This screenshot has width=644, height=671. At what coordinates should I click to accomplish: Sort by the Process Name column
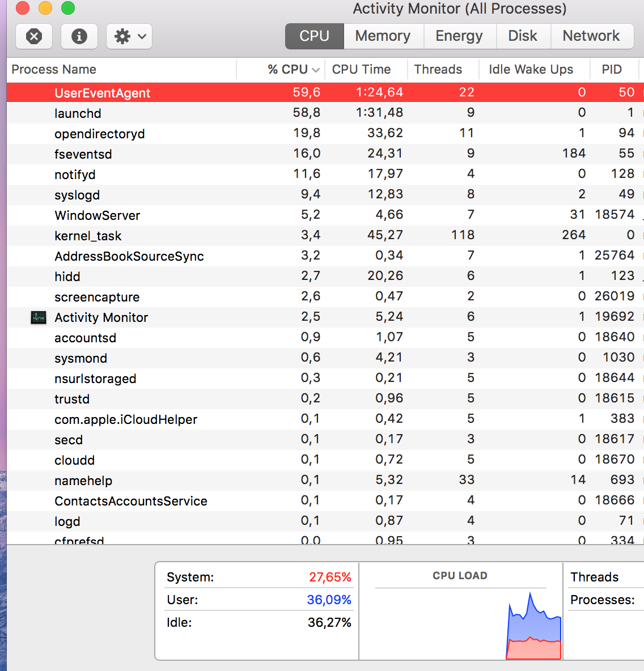coord(122,69)
